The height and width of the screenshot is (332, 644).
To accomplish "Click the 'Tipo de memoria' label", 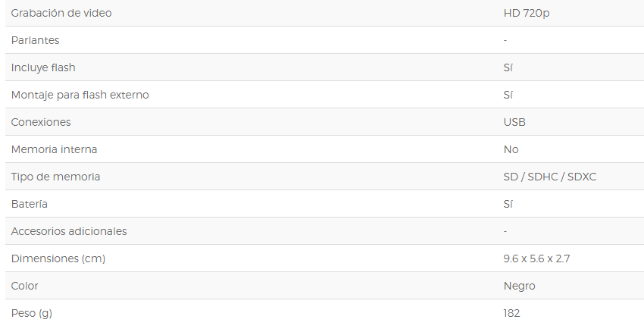I will 55,177.
